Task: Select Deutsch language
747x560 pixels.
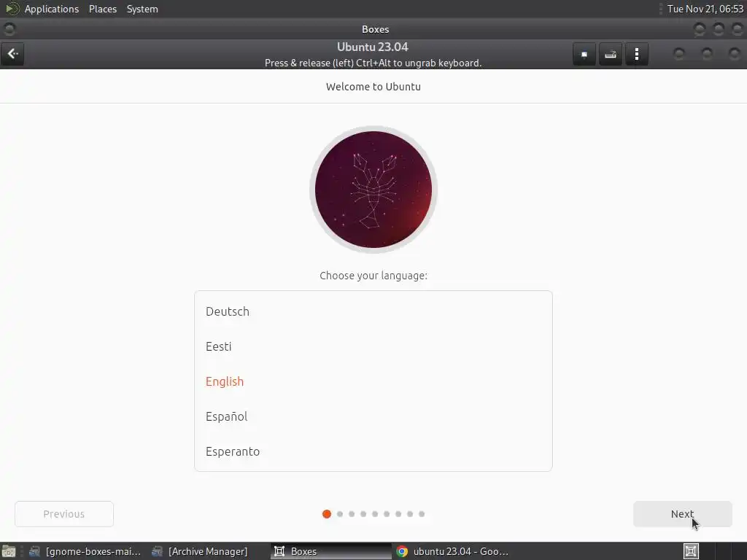Action: point(373,311)
